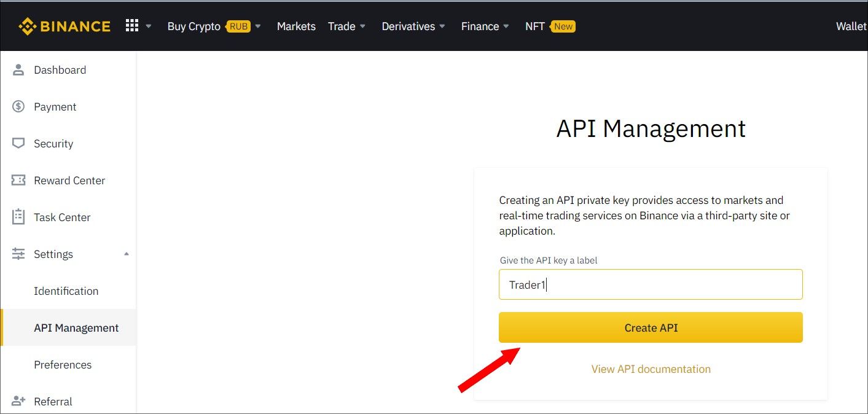
Task: Expand the Trade dropdown arrow
Action: coord(362,26)
